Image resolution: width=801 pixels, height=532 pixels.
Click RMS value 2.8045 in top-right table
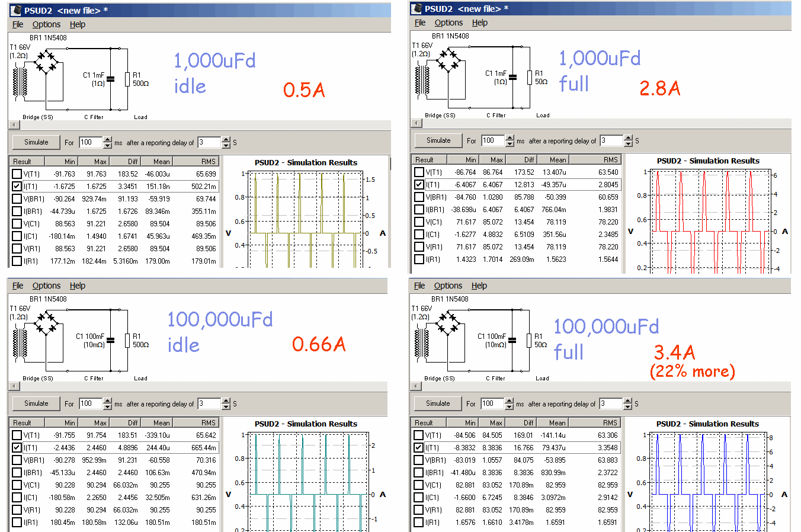click(608, 184)
